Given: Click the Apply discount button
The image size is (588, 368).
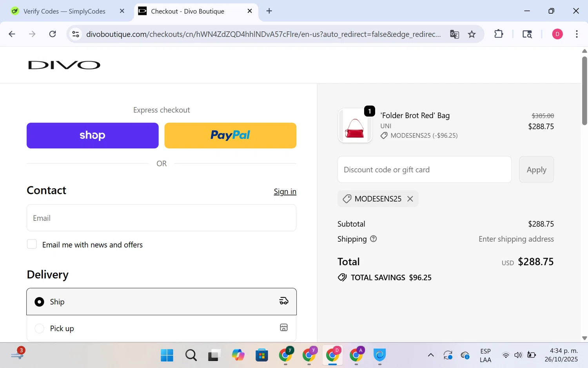Looking at the screenshot, I should click(x=536, y=169).
